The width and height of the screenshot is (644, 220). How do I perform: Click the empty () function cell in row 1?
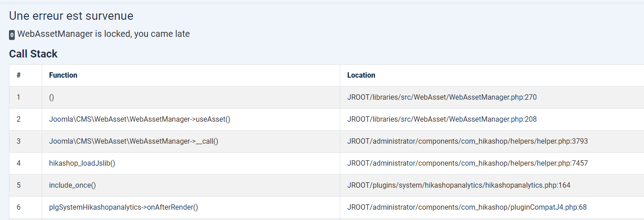pos(52,97)
